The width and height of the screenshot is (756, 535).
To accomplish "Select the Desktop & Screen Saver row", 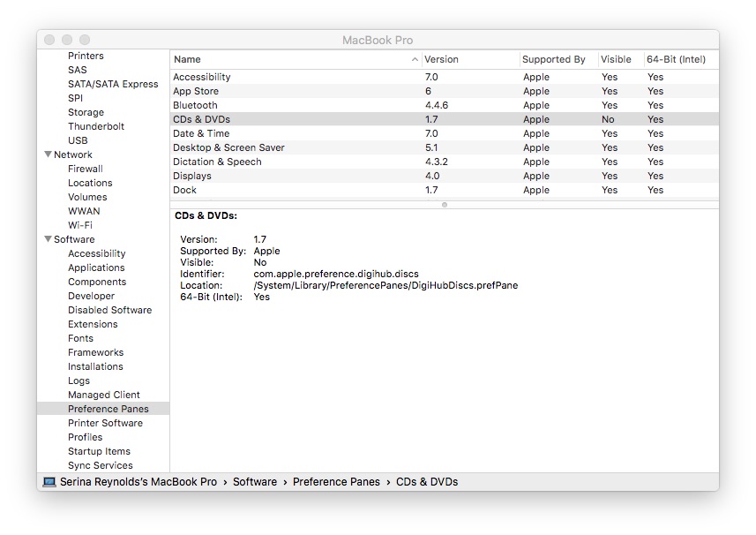I will coord(265,147).
